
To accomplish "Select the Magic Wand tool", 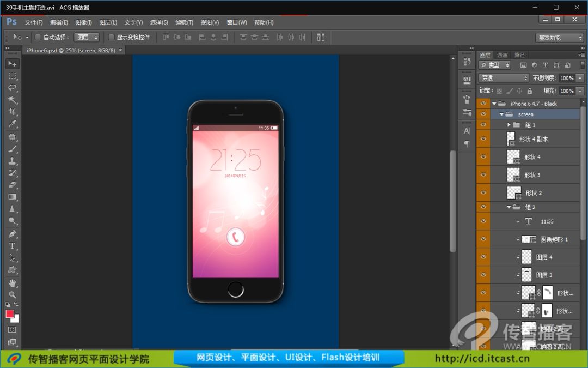I will point(12,100).
